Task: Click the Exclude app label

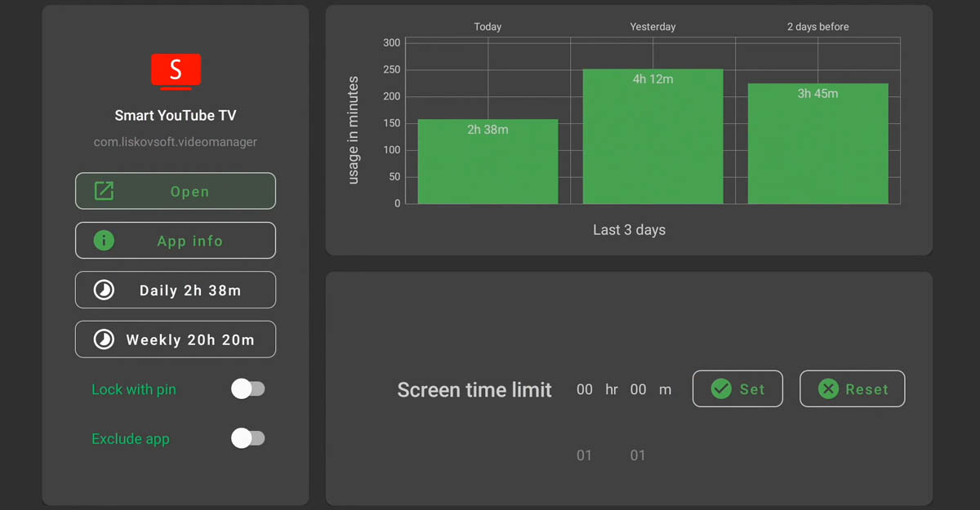Action: coord(131,438)
